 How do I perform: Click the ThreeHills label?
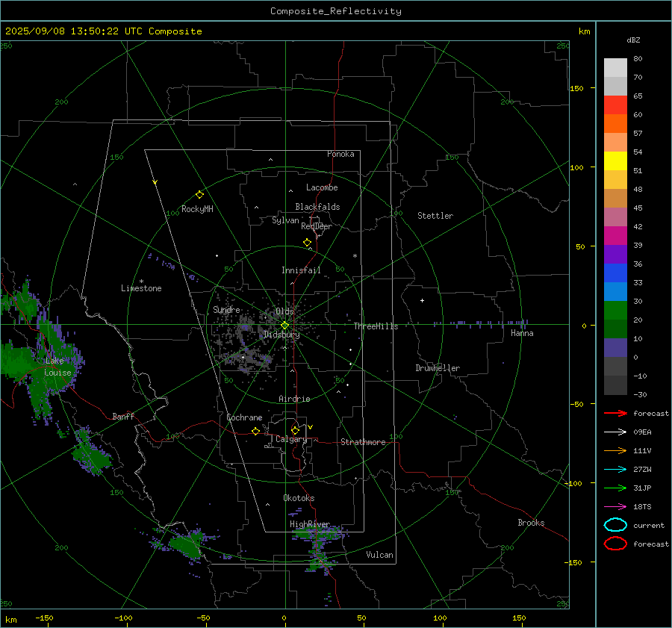click(376, 326)
